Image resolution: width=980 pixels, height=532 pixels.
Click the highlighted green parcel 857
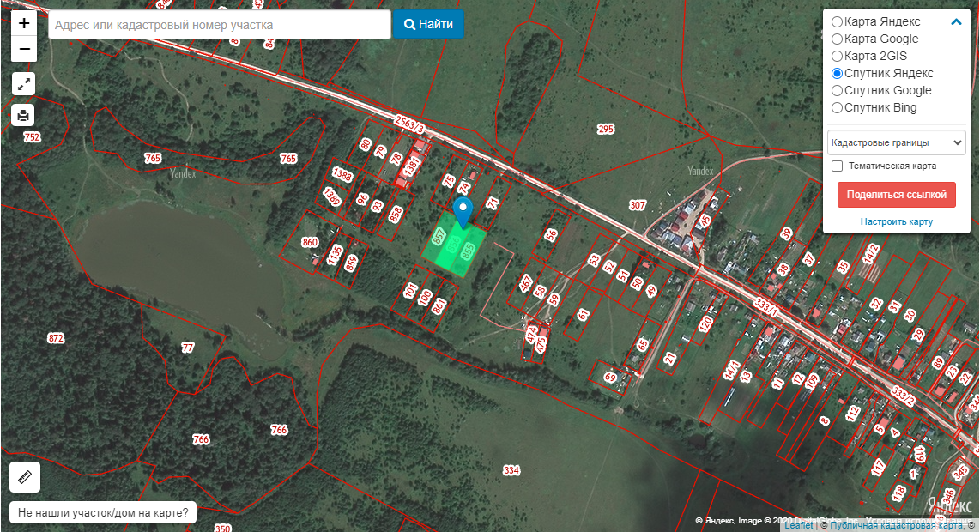[x=439, y=239]
